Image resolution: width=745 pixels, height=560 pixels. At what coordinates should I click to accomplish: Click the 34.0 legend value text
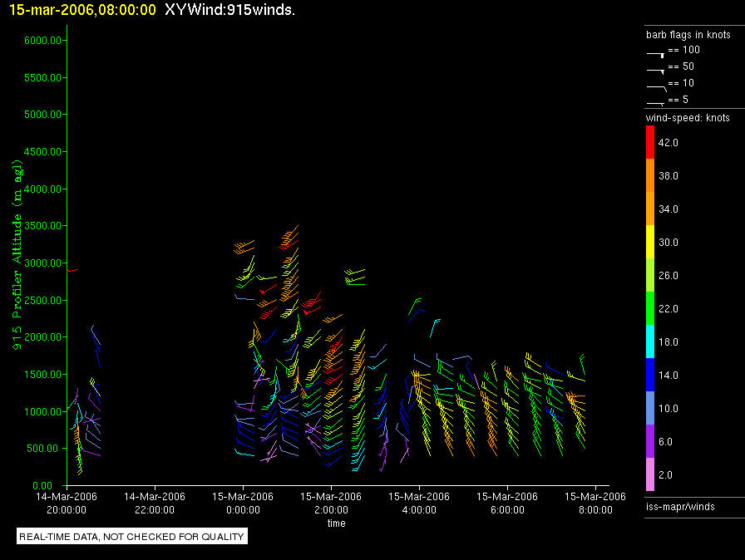click(668, 209)
